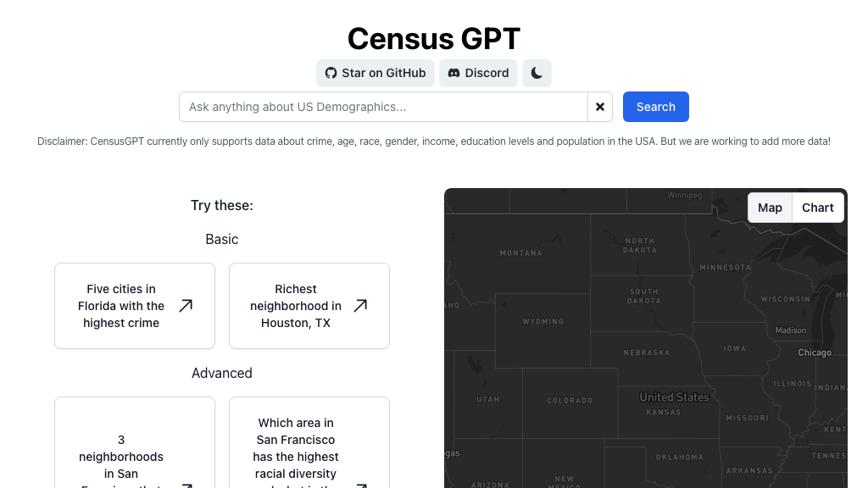Click the arrow icon on the Houston neighborhood card

(360, 306)
